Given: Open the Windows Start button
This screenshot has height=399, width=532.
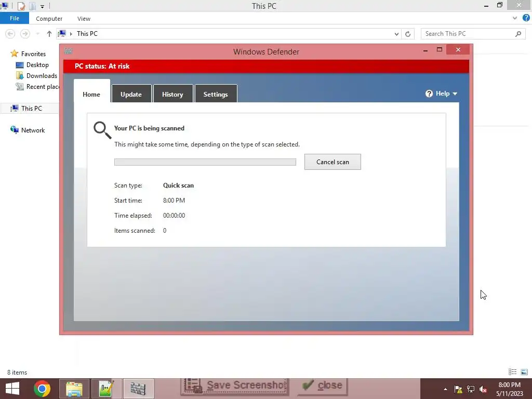Looking at the screenshot, I should click(x=12, y=389).
